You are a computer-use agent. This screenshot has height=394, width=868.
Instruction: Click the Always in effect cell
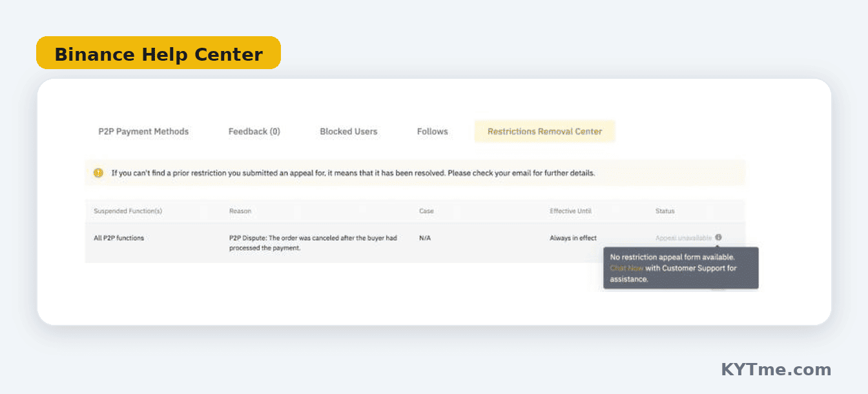[x=573, y=238]
